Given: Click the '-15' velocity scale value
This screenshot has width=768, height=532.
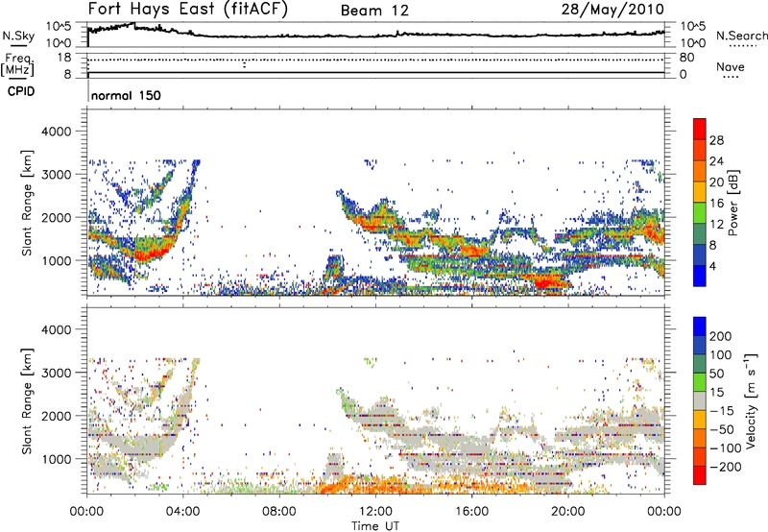Looking at the screenshot, I should click(x=722, y=411).
